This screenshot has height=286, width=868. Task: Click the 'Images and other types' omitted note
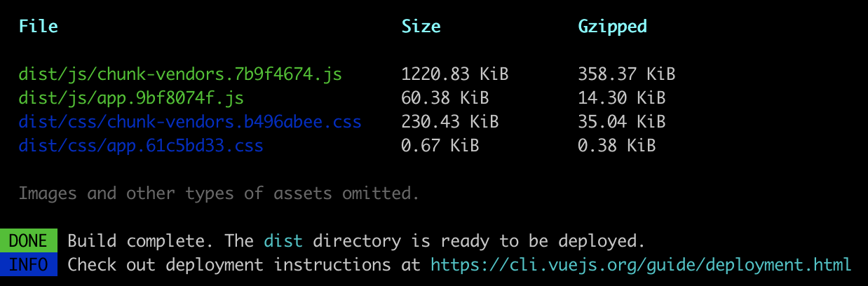tap(219, 193)
